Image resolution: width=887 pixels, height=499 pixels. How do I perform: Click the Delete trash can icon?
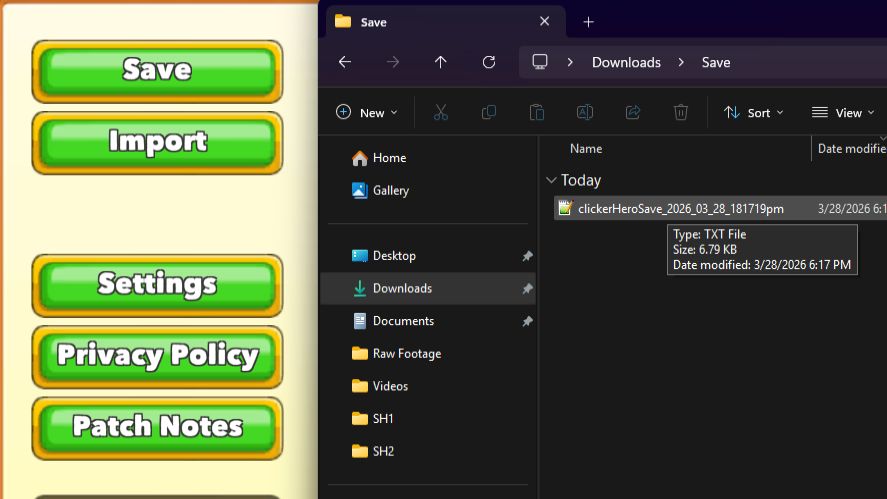pos(681,113)
